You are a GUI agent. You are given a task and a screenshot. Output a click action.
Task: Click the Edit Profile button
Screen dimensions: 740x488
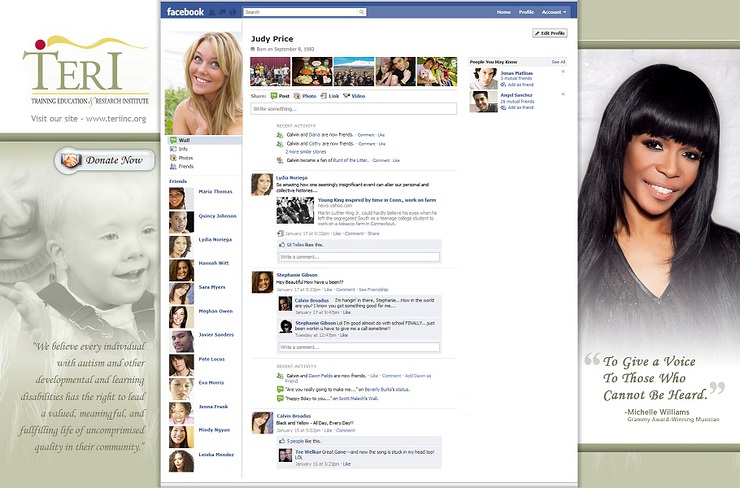[x=550, y=33]
